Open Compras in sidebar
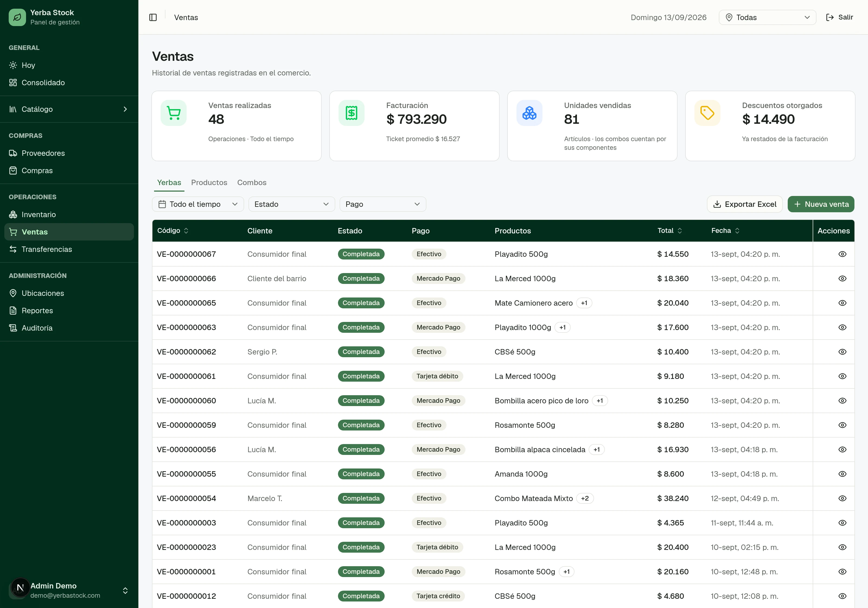The image size is (868, 608). point(69,170)
